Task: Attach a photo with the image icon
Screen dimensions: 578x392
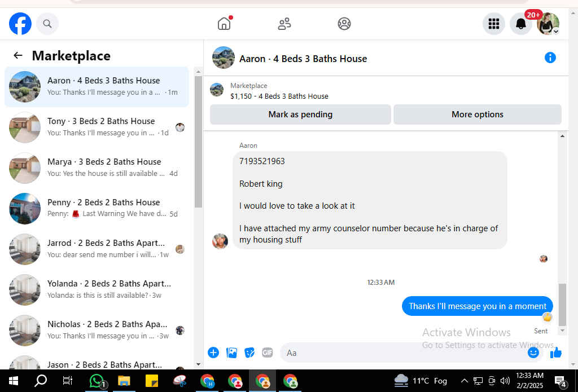Action: click(231, 353)
